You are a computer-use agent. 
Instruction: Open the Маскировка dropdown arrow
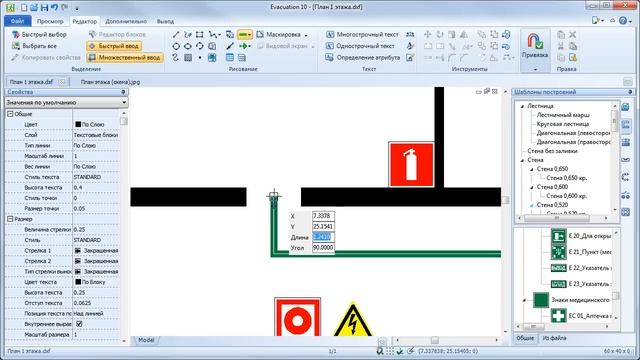[x=306, y=35]
